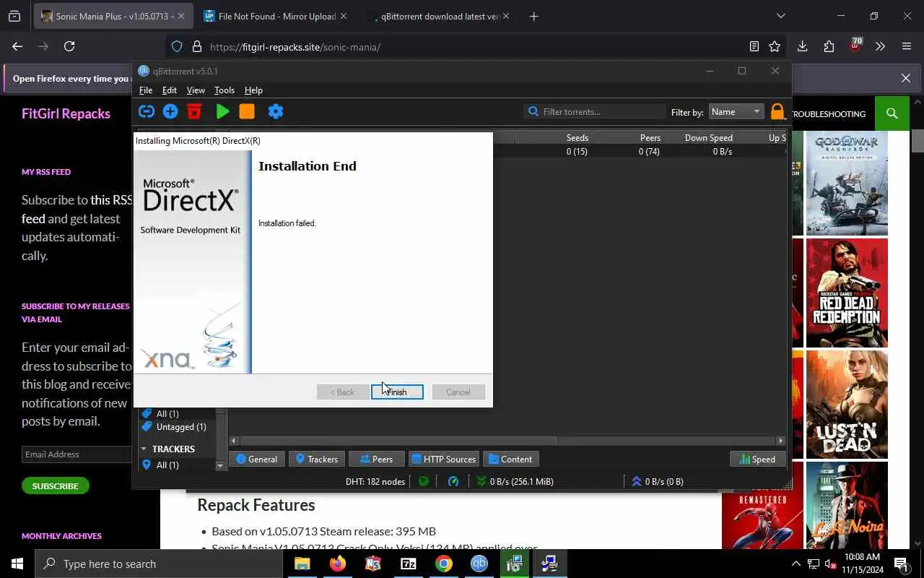Open the Help menu in qBittorrent

pos(253,90)
